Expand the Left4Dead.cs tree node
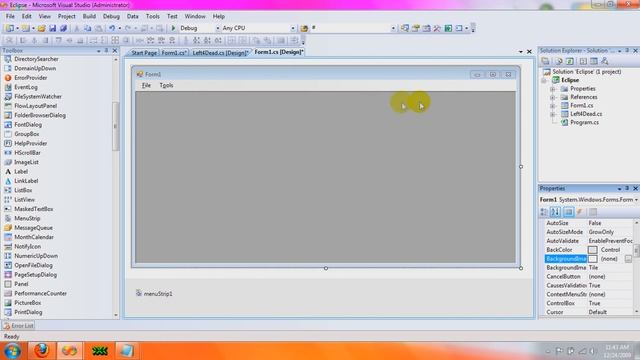Screen dimensions: 640x360 (x=552, y=114)
